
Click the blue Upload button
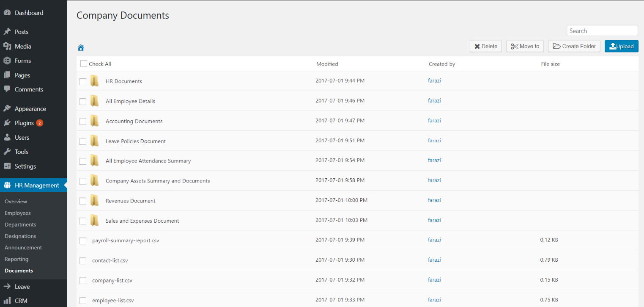click(622, 46)
